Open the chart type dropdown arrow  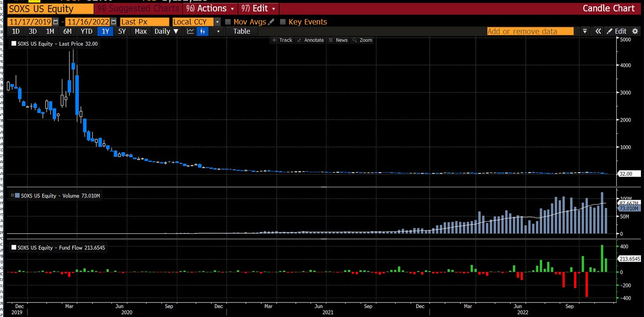tap(218, 31)
